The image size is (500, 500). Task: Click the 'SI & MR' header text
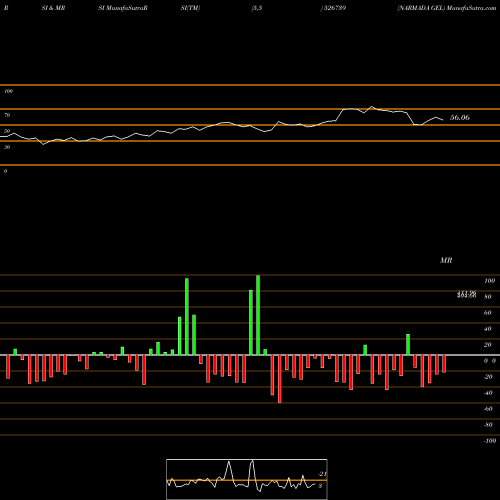coord(53,8)
